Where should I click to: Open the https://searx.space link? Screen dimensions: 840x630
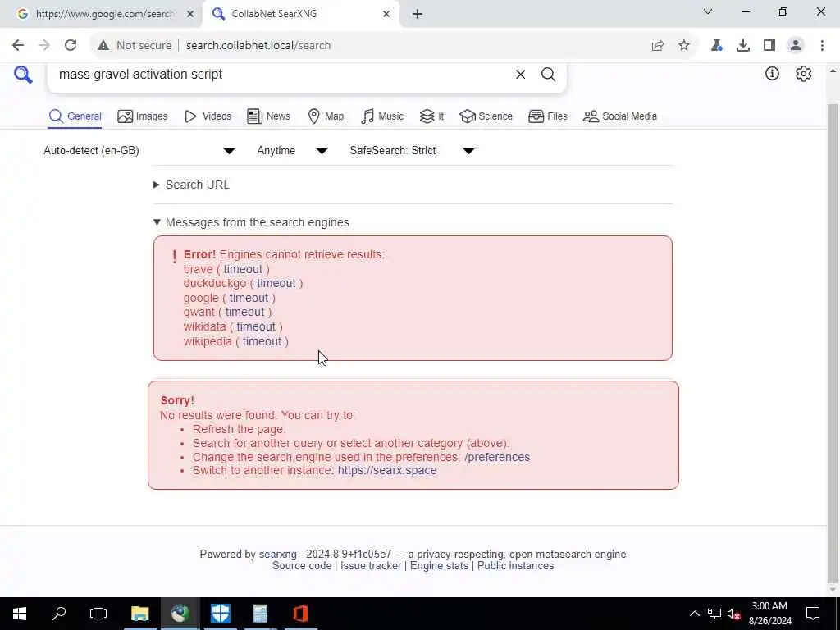point(387,470)
